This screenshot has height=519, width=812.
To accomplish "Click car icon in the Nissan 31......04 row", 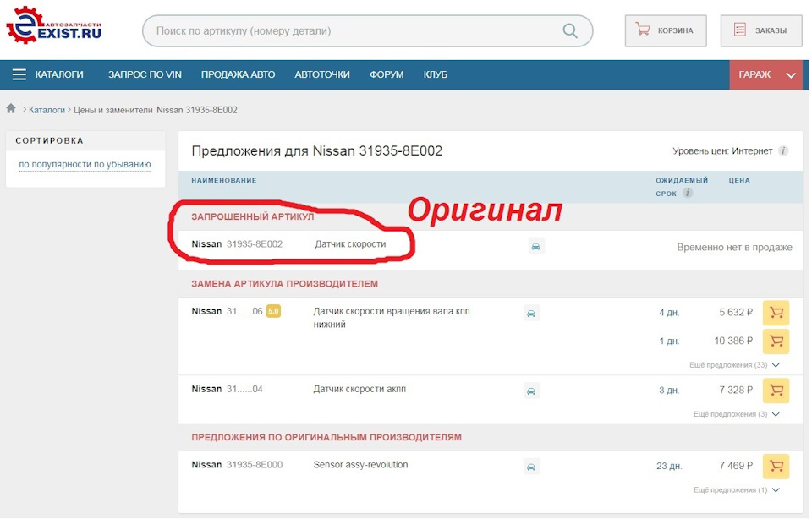I will 531,391.
